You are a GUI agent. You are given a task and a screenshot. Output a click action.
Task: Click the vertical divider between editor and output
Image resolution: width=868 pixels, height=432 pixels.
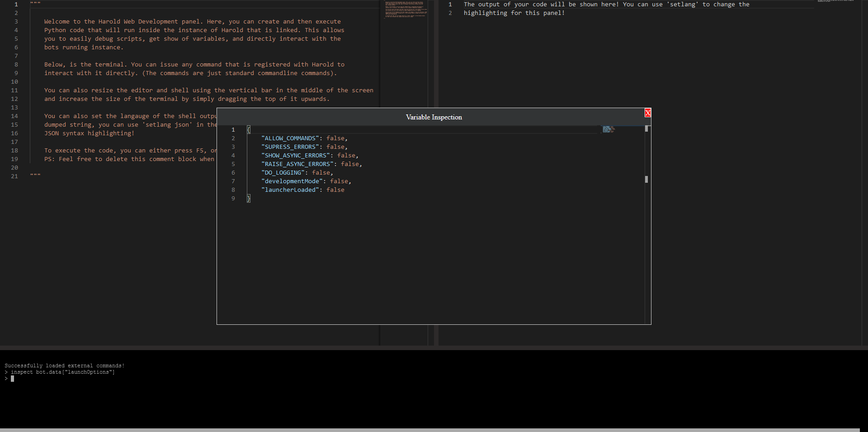[x=436, y=172]
